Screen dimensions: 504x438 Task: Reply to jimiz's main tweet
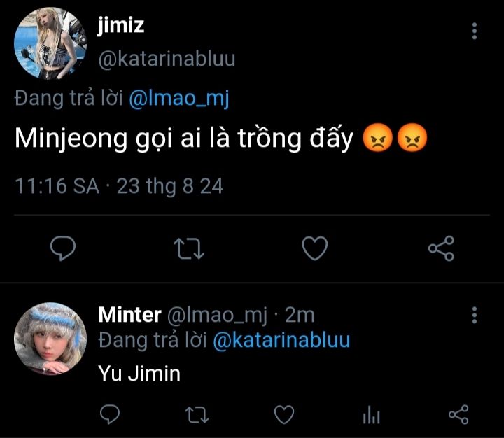pos(62,248)
